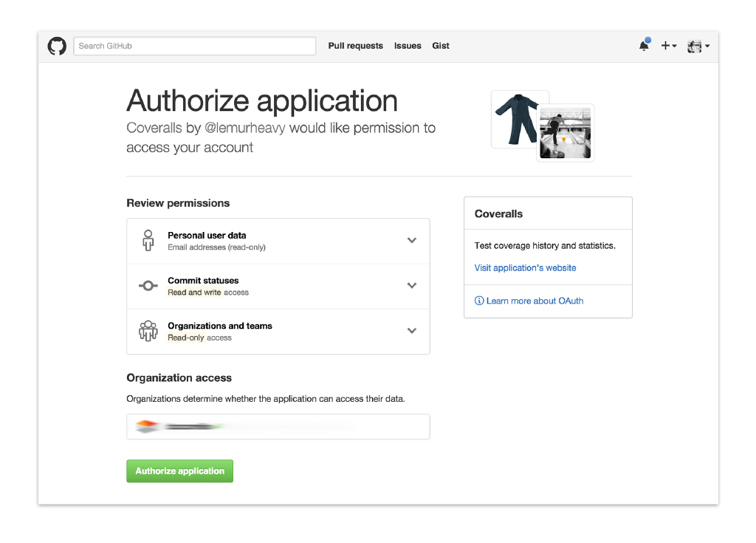756x543 pixels.
Task: Click the Organization access heading
Action: (179, 378)
